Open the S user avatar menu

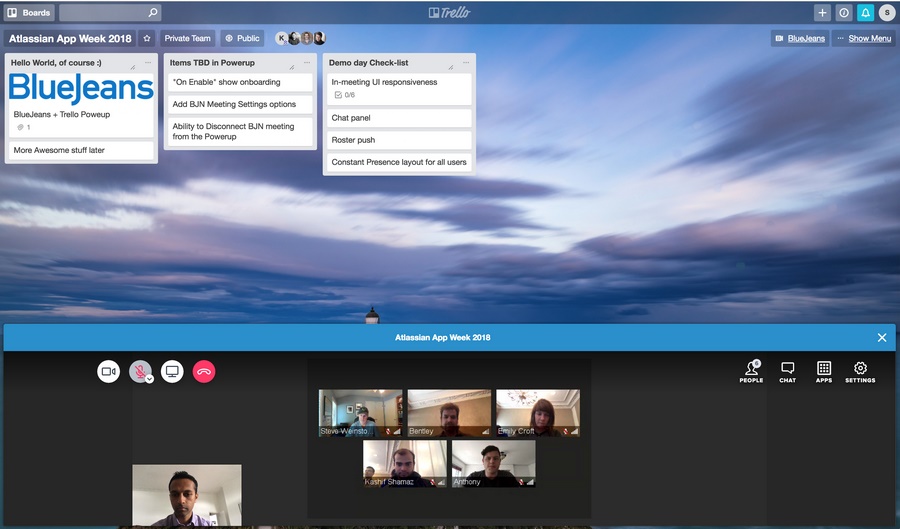point(887,13)
